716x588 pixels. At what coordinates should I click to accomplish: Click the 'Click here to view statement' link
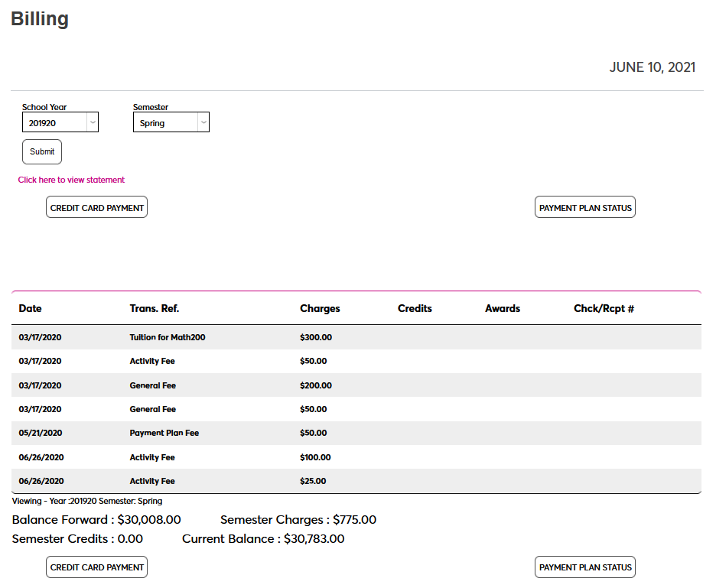coord(71,180)
